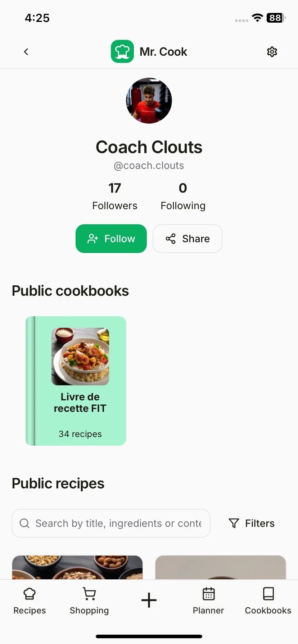Image resolution: width=298 pixels, height=644 pixels.
Task: Open settings via the gear icon
Action: click(x=272, y=52)
